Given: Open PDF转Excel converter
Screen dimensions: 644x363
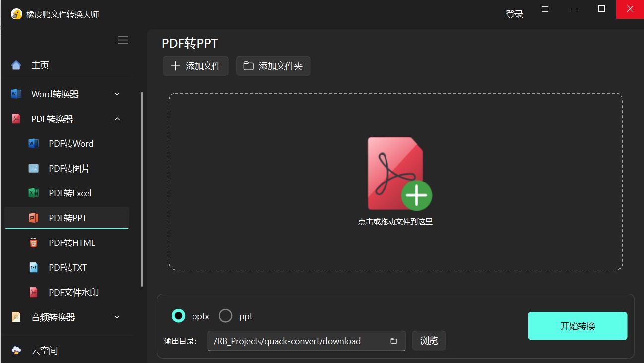Looking at the screenshot, I should (67, 193).
